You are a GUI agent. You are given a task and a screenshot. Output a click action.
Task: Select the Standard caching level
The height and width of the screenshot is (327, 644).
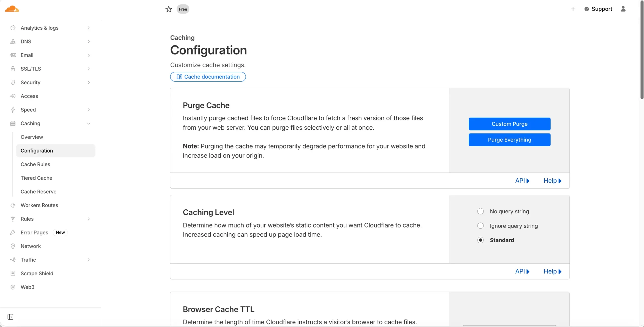point(480,240)
